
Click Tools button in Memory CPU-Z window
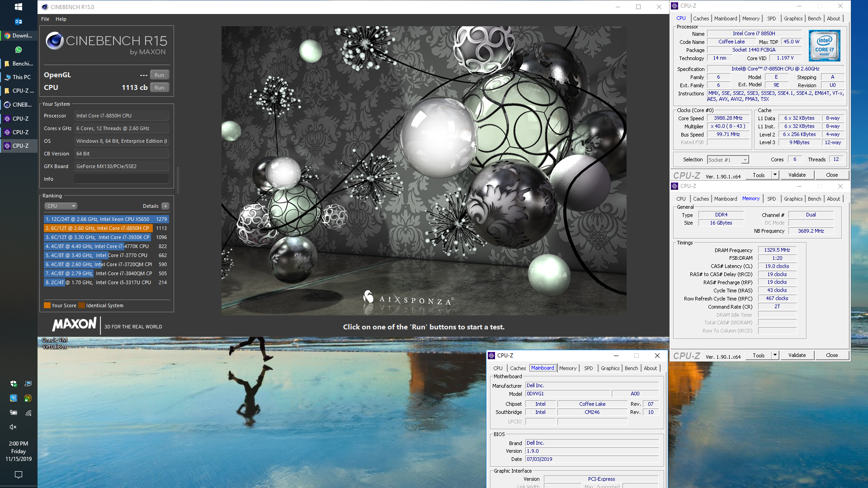pyautogui.click(x=759, y=355)
